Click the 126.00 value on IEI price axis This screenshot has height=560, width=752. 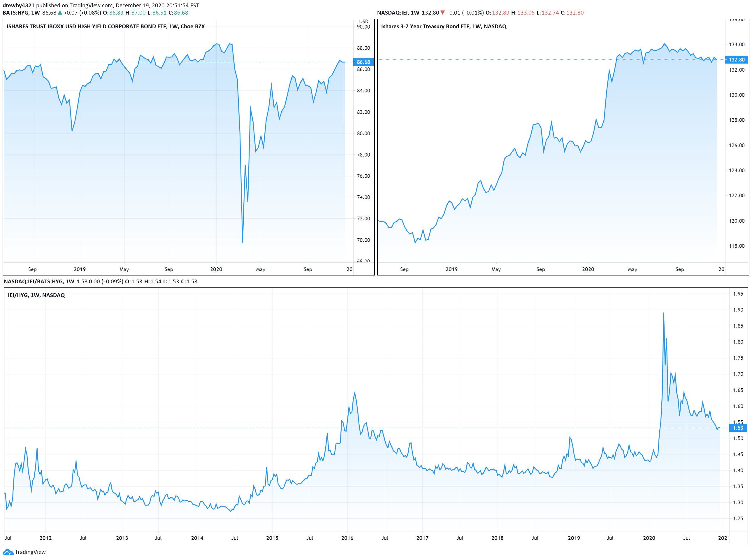point(737,146)
